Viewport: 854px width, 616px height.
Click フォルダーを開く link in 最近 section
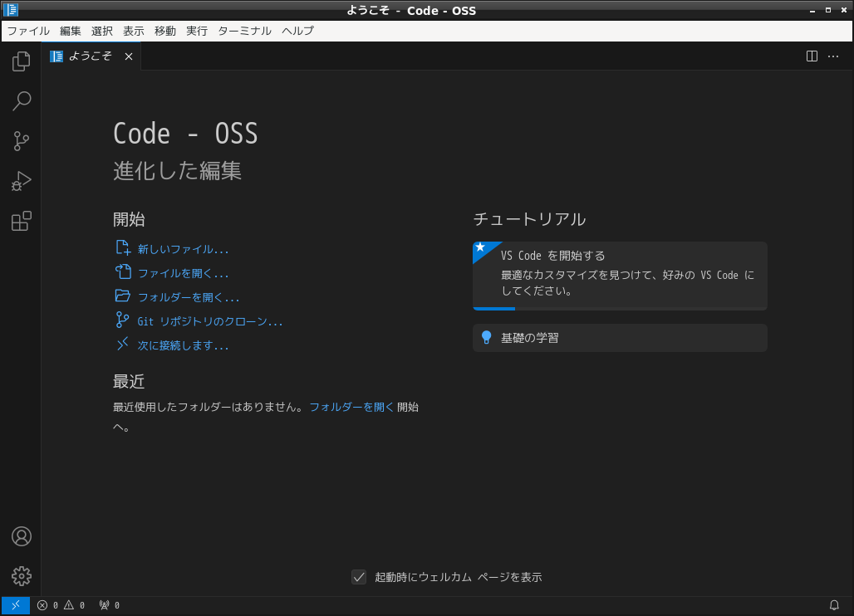(x=351, y=407)
